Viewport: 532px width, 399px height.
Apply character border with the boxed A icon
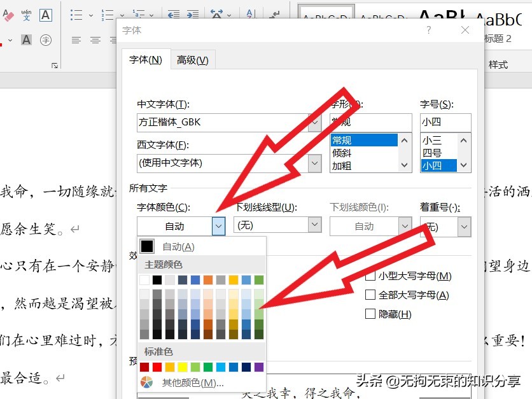[x=45, y=15]
